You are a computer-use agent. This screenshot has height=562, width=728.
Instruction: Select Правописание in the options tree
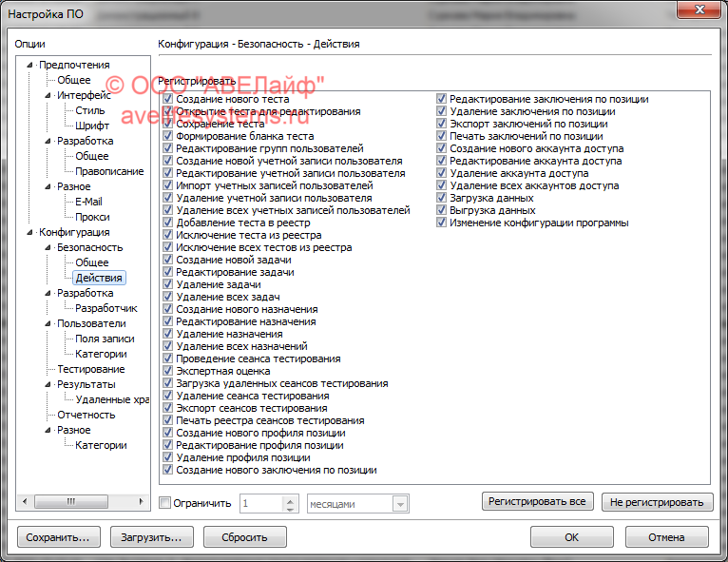tap(109, 171)
